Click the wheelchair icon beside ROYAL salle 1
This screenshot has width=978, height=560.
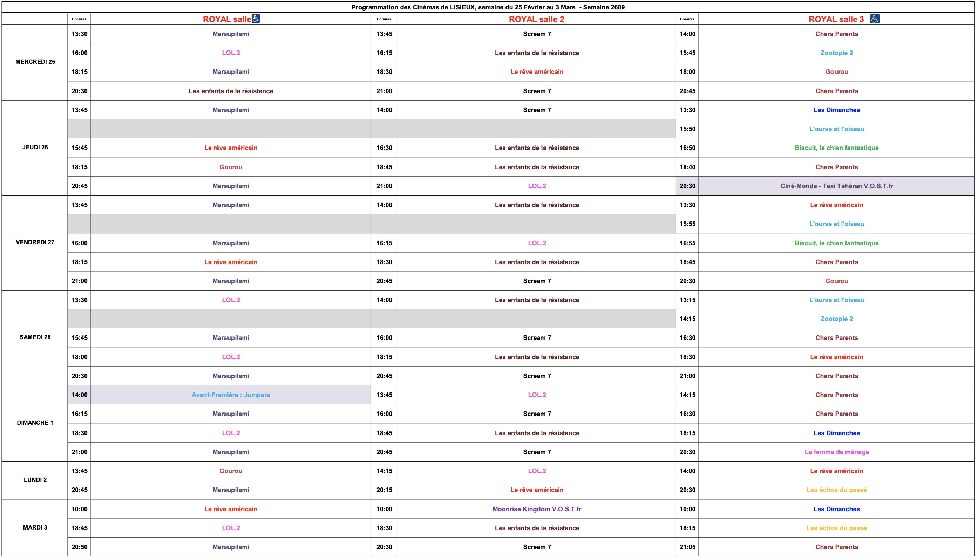(x=256, y=19)
